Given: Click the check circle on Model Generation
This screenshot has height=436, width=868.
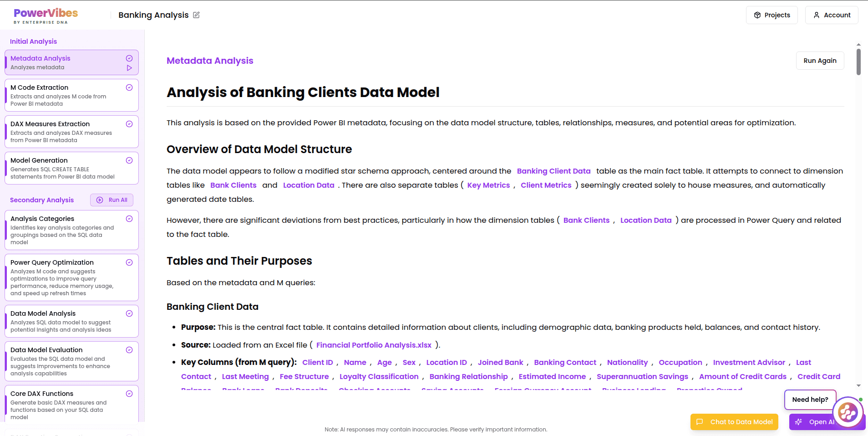Looking at the screenshot, I should point(129,160).
